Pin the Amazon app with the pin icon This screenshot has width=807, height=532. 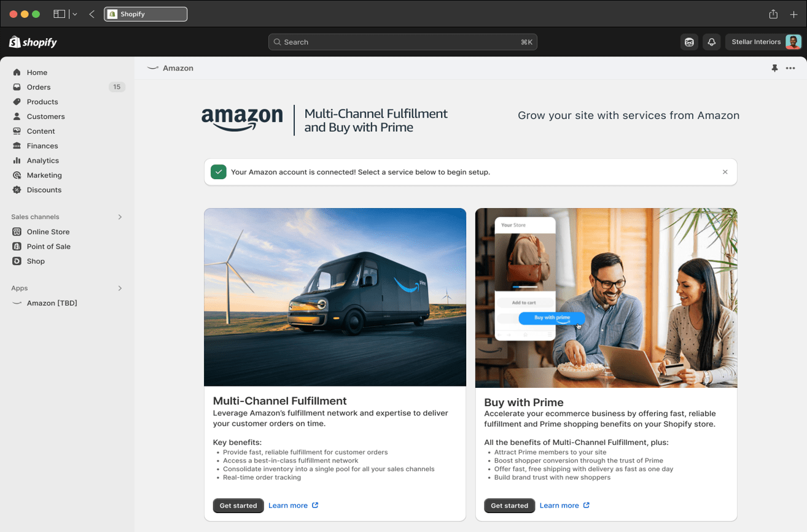pyautogui.click(x=774, y=68)
